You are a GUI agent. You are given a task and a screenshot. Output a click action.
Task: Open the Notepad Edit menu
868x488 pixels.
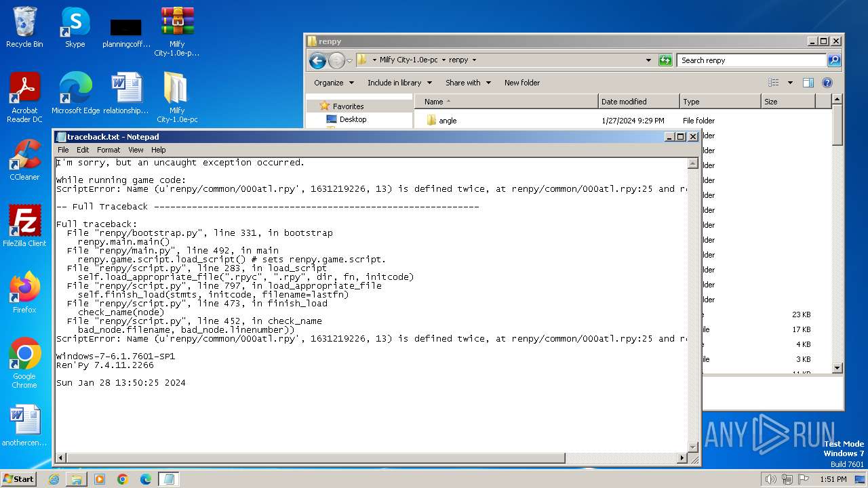click(x=83, y=150)
